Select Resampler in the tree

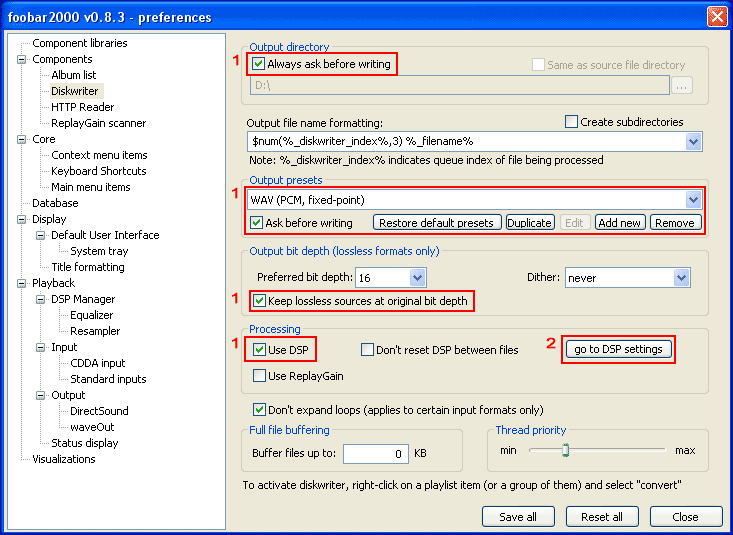click(95, 331)
